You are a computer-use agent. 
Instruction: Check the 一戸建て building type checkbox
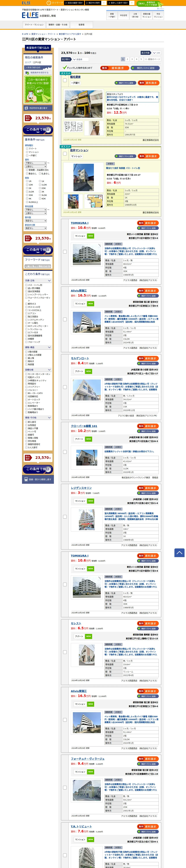27,155
